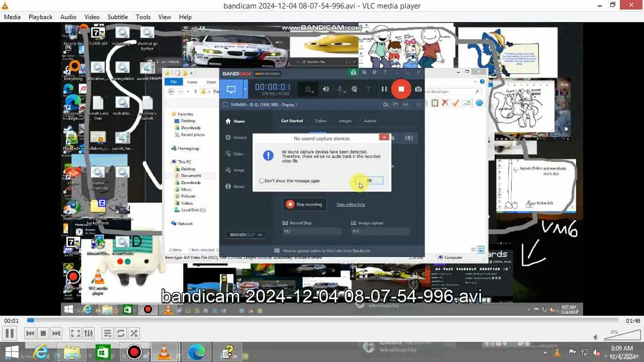The image size is (644, 362).
Task: Toggle the VLC playlist view
Action: [x=107, y=333]
